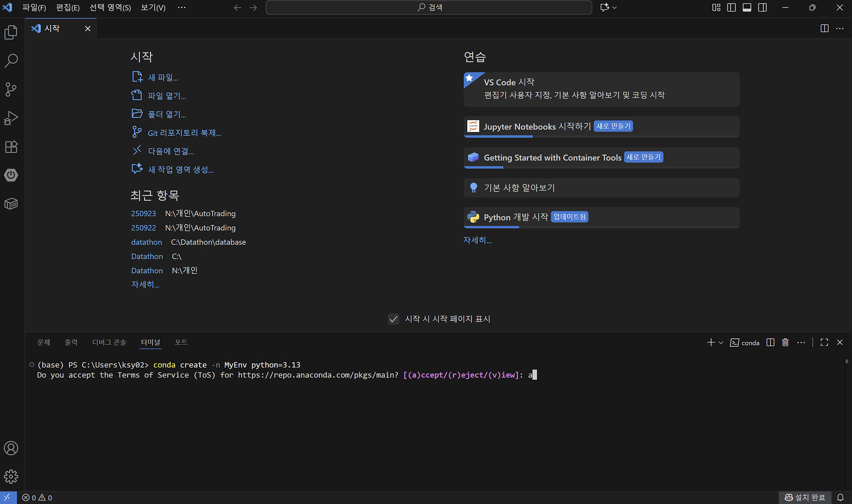Open the Containers view icon

11,204
